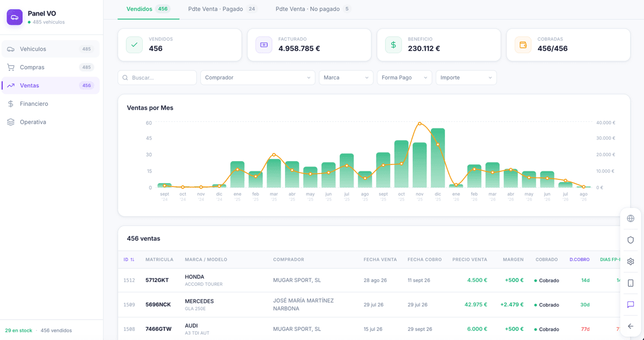Click the banknote icon on the Facturado card
644x340 pixels.
[264, 45]
